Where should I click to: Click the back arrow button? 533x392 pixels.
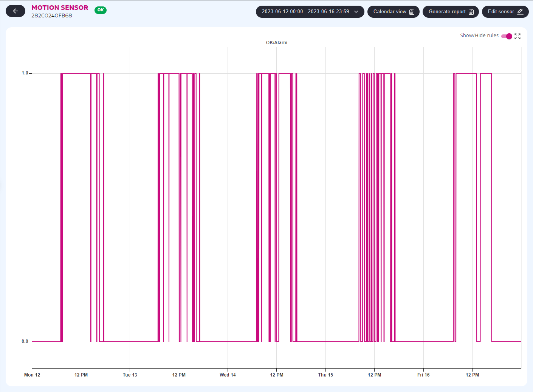pos(15,11)
